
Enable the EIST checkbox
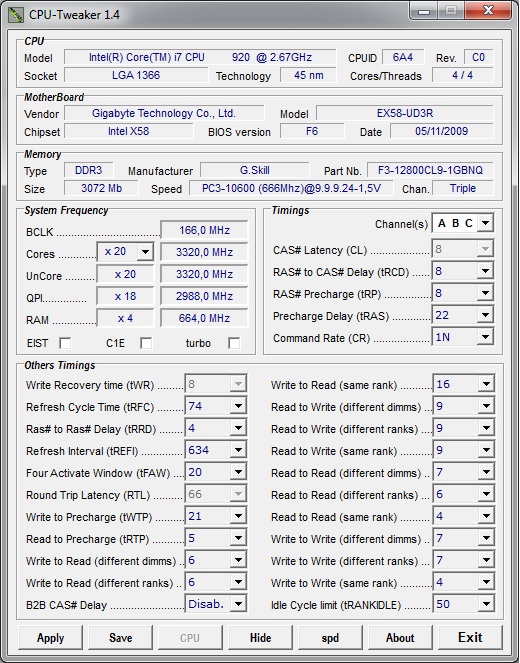tap(65, 343)
